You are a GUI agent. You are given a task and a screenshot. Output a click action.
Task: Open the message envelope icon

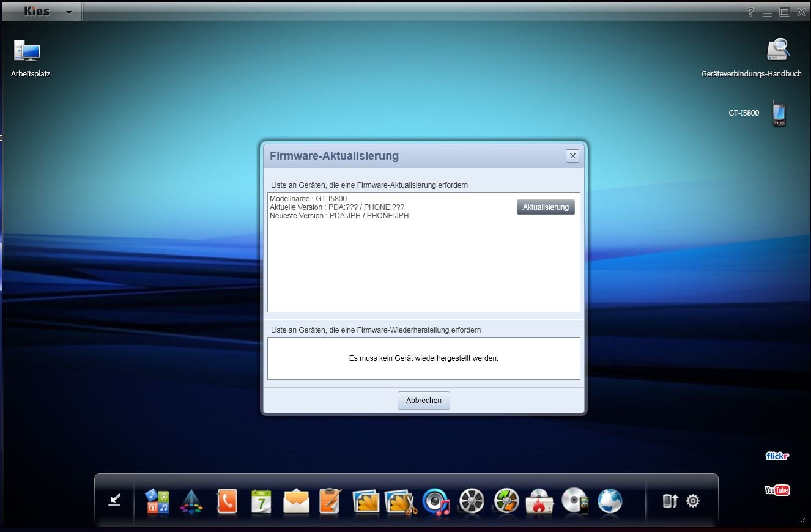(x=296, y=501)
